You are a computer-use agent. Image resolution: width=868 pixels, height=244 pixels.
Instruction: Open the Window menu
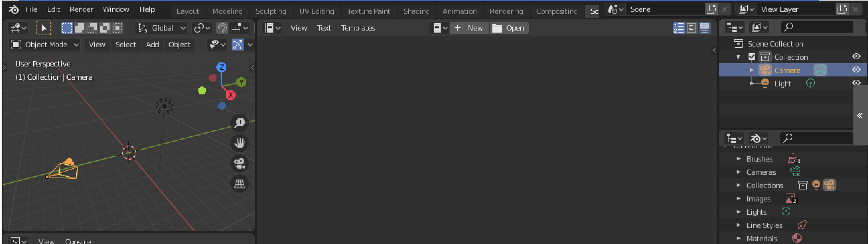click(x=116, y=9)
